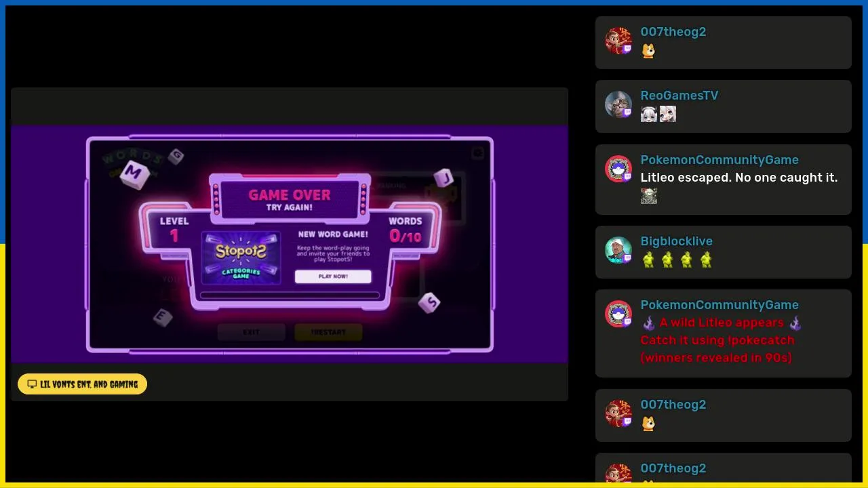
Task: Select "Catch it using !pokecatch" text
Action: [x=717, y=340]
